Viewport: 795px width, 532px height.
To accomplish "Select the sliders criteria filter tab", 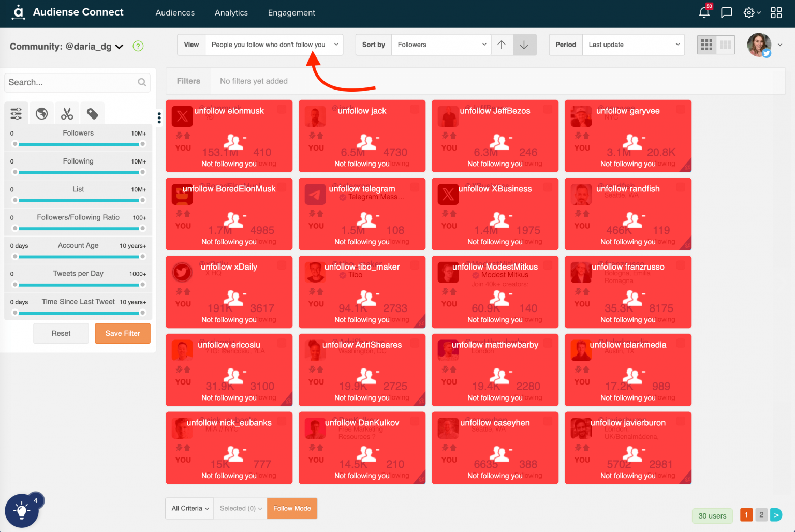I will (x=16, y=112).
